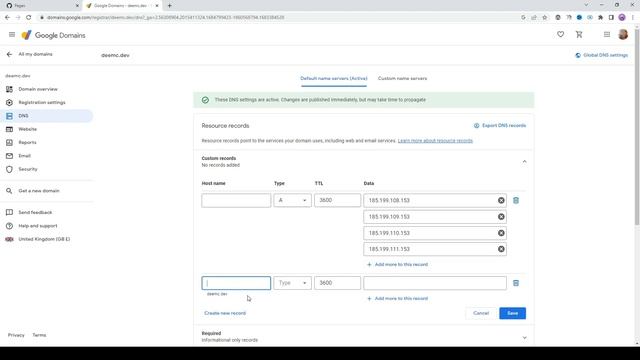The image size is (640, 360).
Task: Switch to Custom name servers tab
Action: 402,78
